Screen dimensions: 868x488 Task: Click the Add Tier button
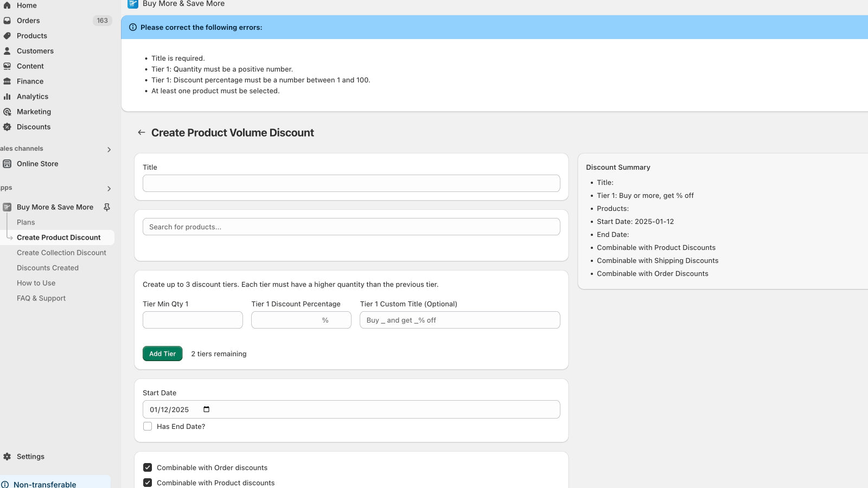click(x=163, y=354)
